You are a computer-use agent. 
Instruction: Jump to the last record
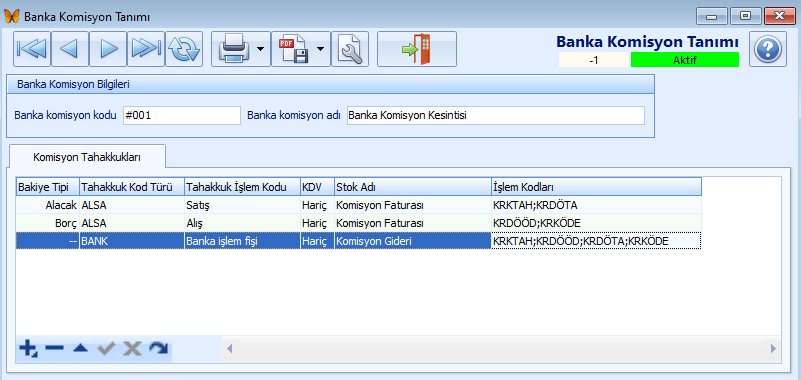[x=146, y=49]
